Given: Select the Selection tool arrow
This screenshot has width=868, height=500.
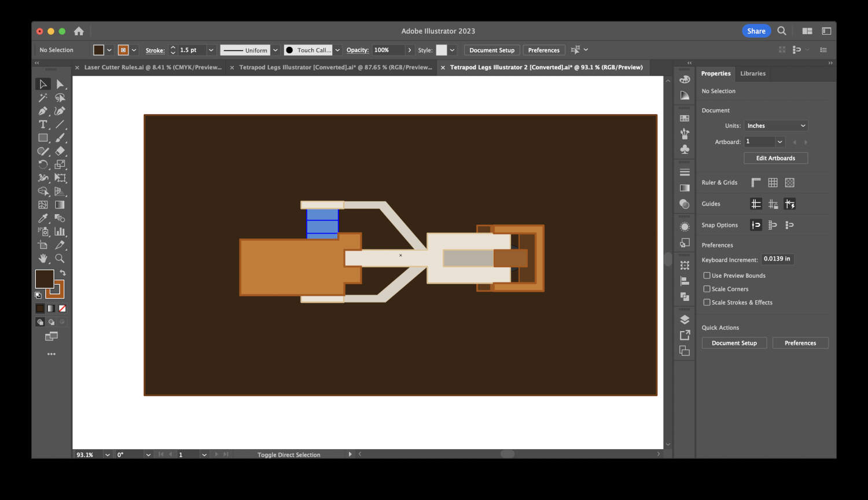Looking at the screenshot, I should [x=43, y=84].
